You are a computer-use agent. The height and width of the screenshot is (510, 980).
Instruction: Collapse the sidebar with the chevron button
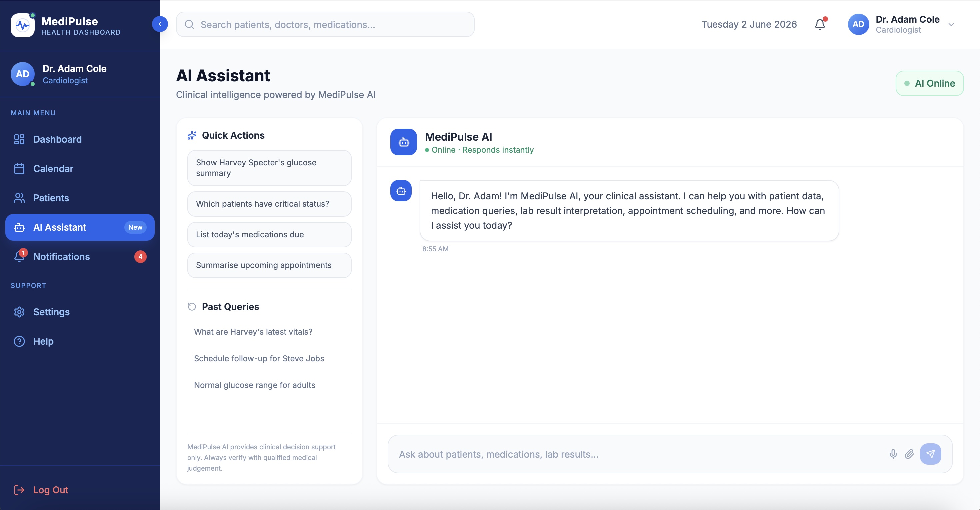point(160,24)
